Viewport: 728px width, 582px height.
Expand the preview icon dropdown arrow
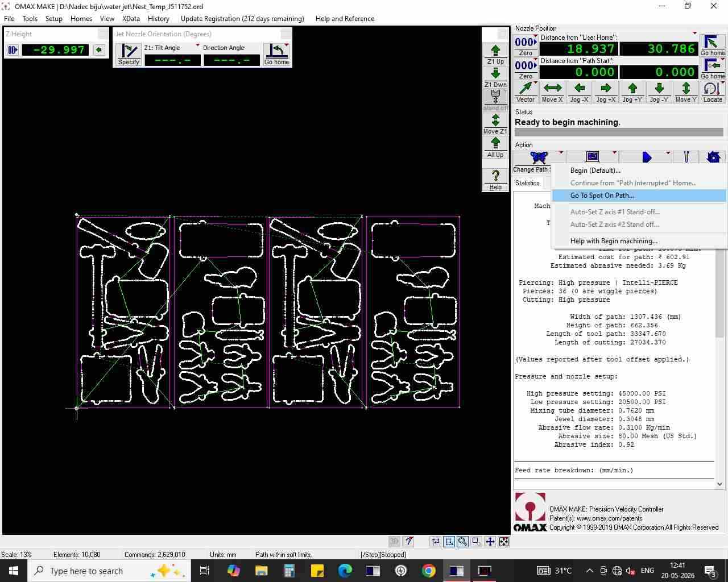coord(614,153)
